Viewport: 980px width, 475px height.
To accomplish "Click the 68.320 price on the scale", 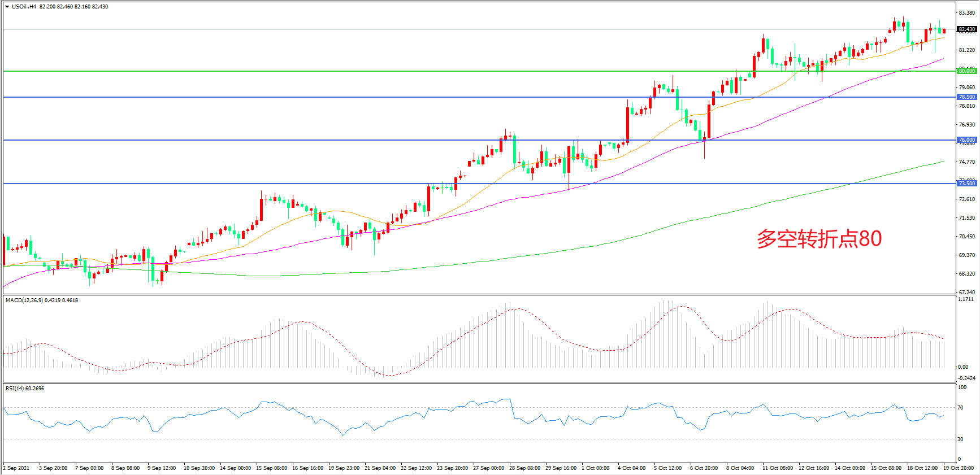I will [x=966, y=274].
